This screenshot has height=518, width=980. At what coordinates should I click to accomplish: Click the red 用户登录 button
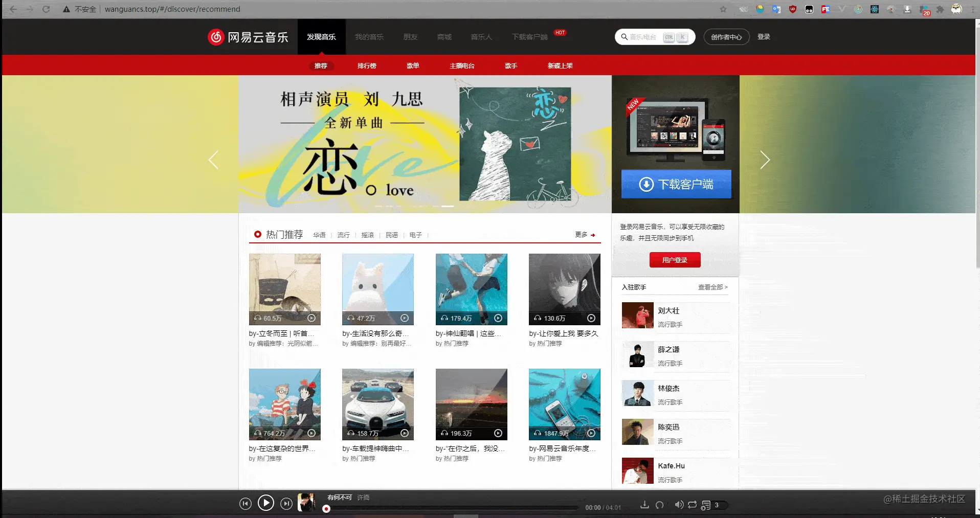[x=675, y=260]
